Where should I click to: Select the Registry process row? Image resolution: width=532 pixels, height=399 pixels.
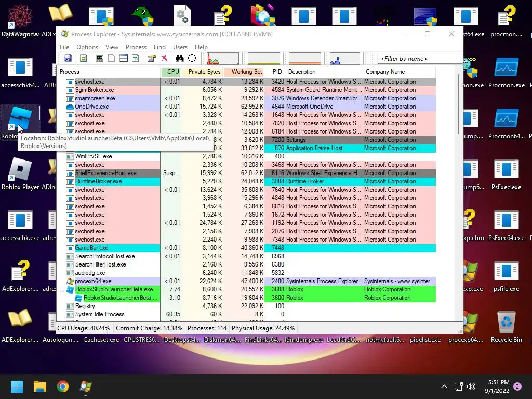click(246, 306)
